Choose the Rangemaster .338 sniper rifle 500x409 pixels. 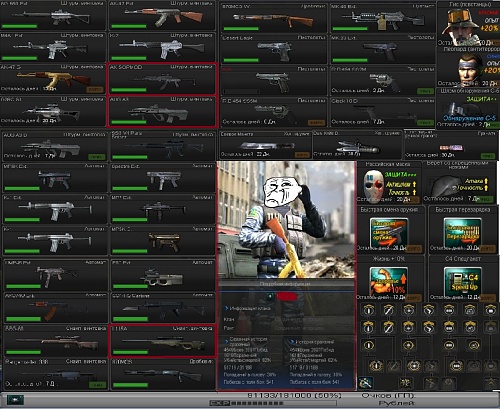pos(55,374)
